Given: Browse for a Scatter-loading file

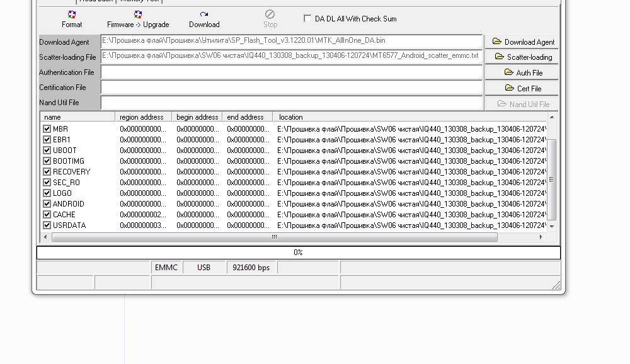Looking at the screenshot, I should point(523,57).
